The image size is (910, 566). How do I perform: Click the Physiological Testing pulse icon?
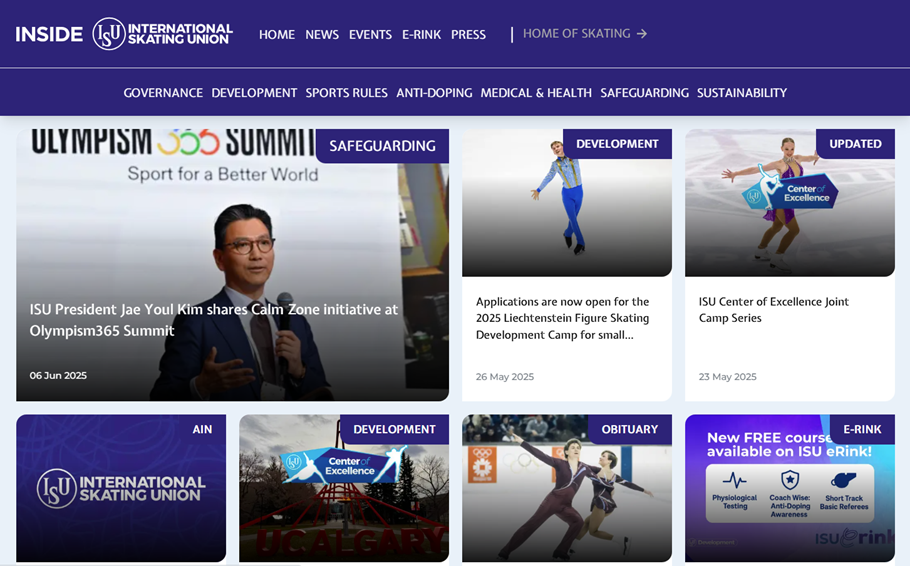click(734, 480)
